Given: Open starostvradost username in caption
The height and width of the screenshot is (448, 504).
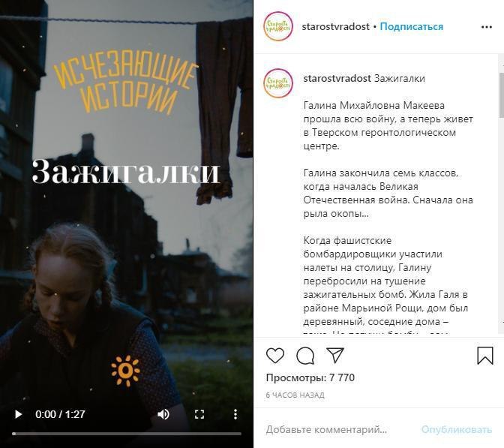Looking at the screenshot, I should point(337,79).
